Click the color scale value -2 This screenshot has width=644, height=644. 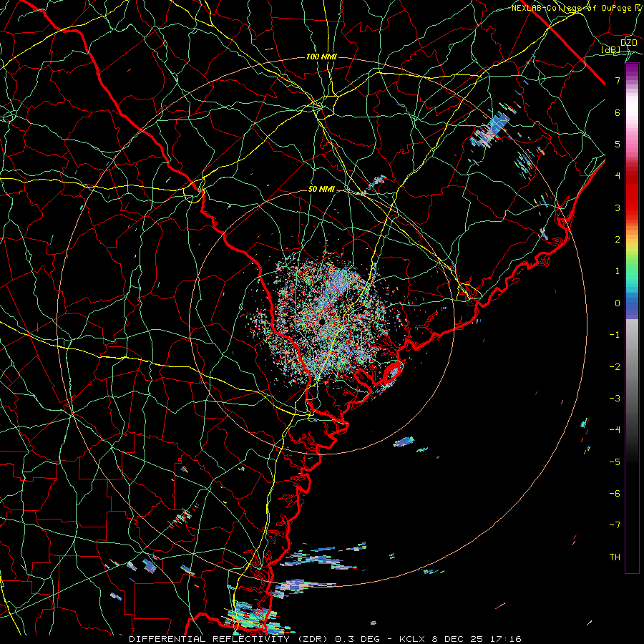click(x=615, y=367)
